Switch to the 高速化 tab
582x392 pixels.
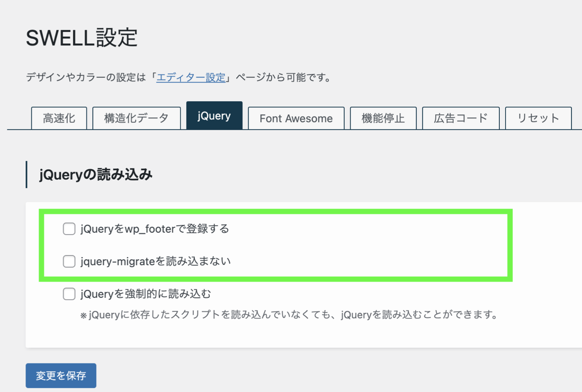click(x=59, y=118)
